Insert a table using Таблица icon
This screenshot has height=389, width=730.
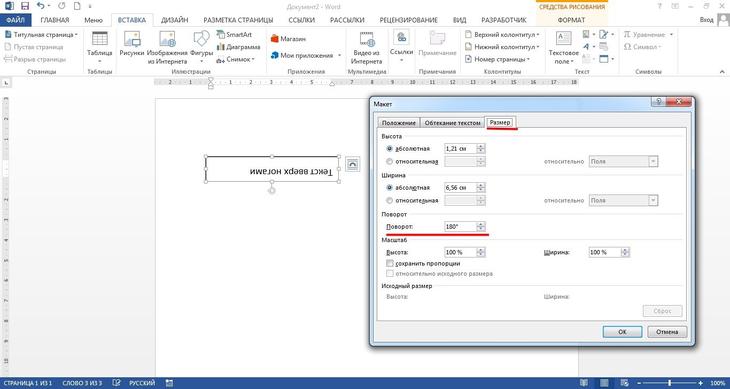[100, 47]
